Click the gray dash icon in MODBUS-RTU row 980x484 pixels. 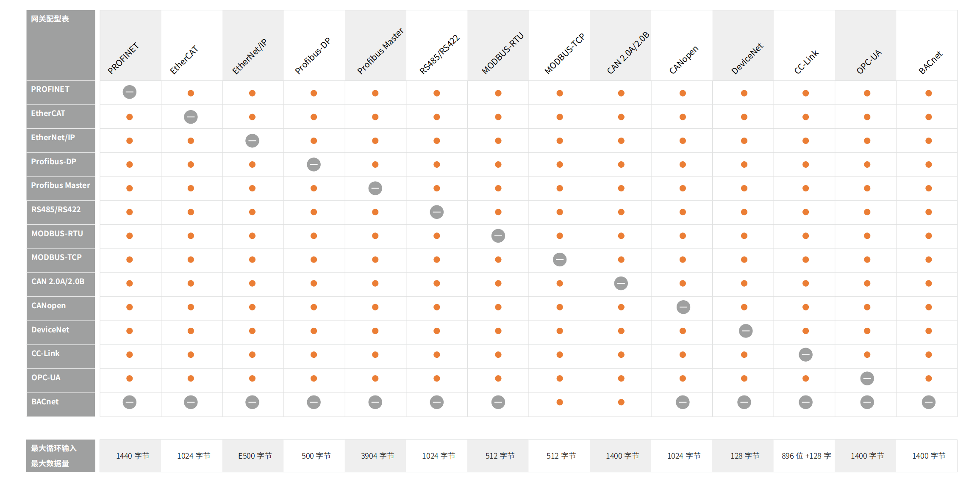[498, 235]
